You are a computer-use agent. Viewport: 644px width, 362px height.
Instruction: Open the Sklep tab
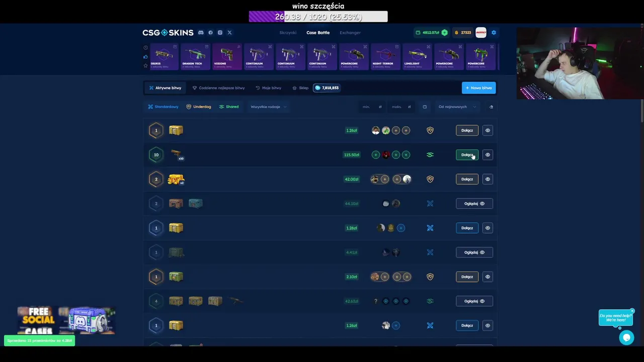[x=300, y=88]
